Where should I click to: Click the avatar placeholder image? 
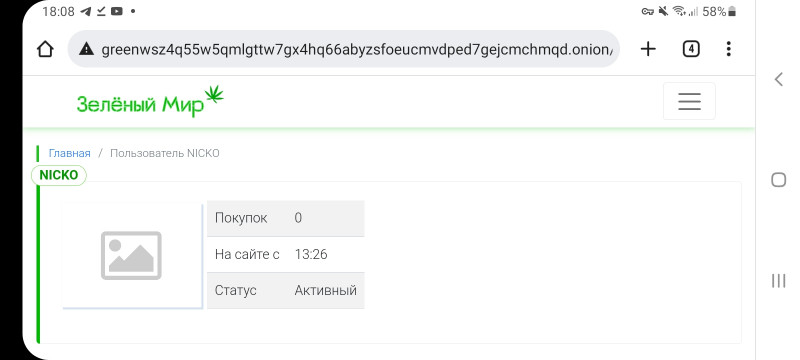(x=132, y=255)
